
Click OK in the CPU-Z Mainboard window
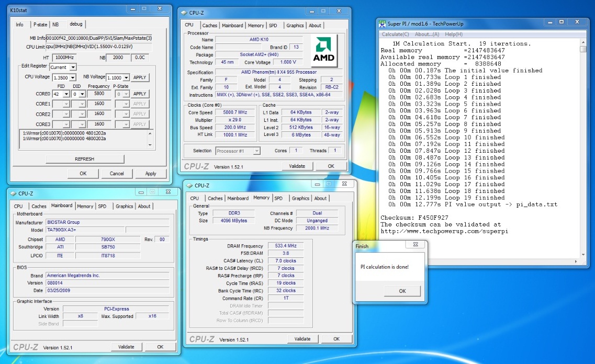coord(160,347)
